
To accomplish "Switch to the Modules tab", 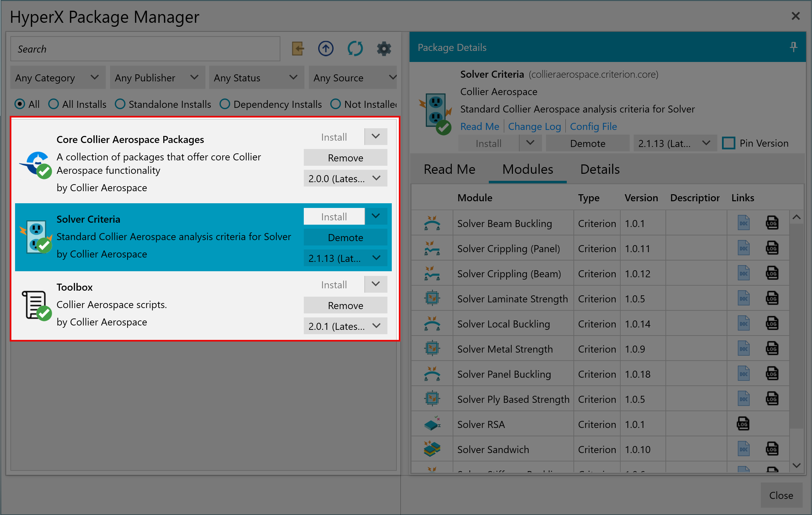I will coord(527,169).
